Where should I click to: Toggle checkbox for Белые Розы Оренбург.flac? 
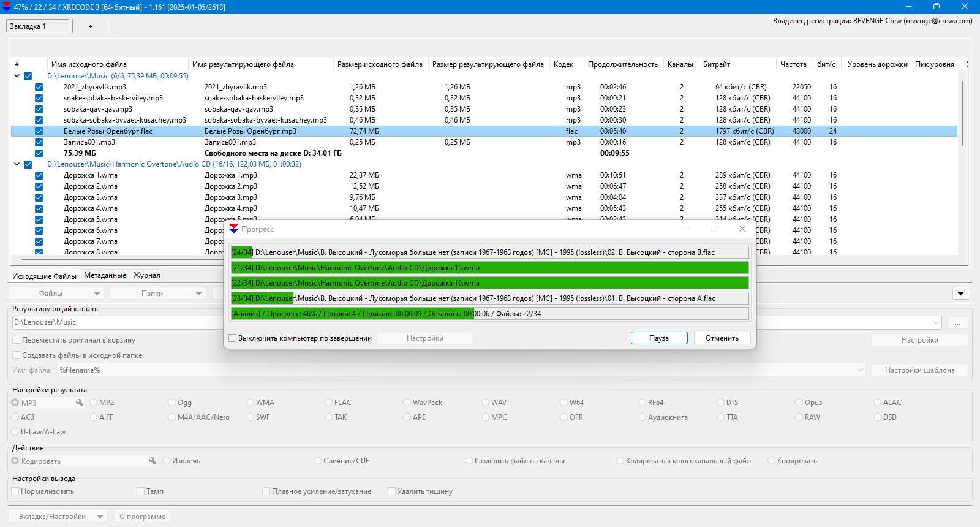pyautogui.click(x=39, y=131)
